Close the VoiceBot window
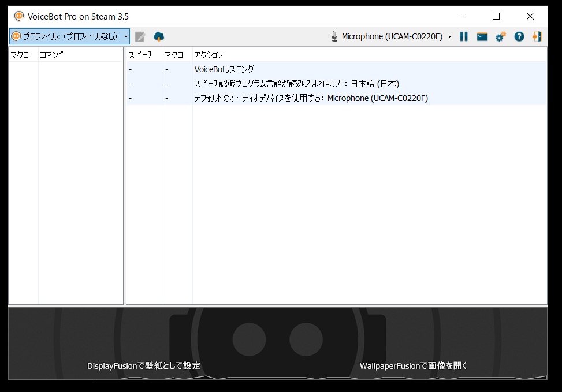Image resolution: width=562 pixels, height=392 pixels. tap(530, 16)
